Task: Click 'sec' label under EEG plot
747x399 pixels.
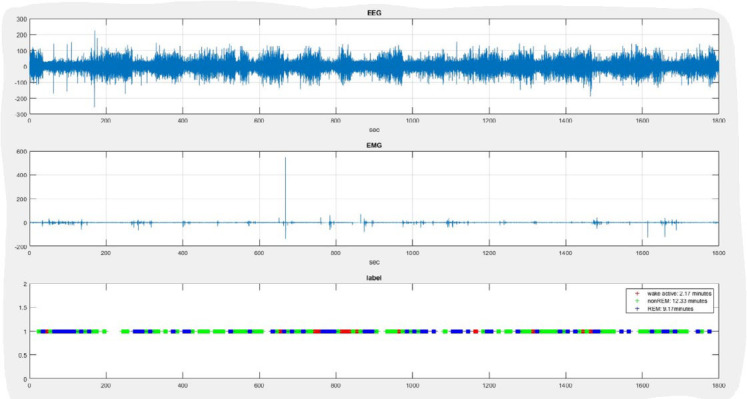Action: (374, 130)
